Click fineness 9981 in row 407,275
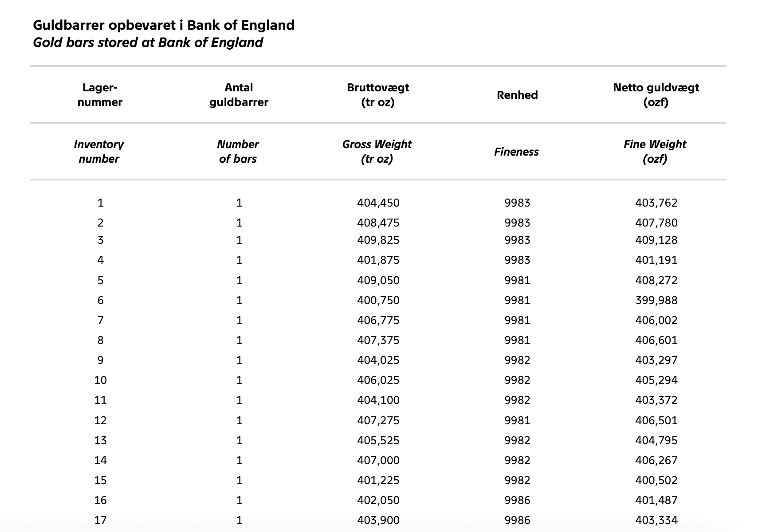The image size is (770, 532). [x=517, y=421]
